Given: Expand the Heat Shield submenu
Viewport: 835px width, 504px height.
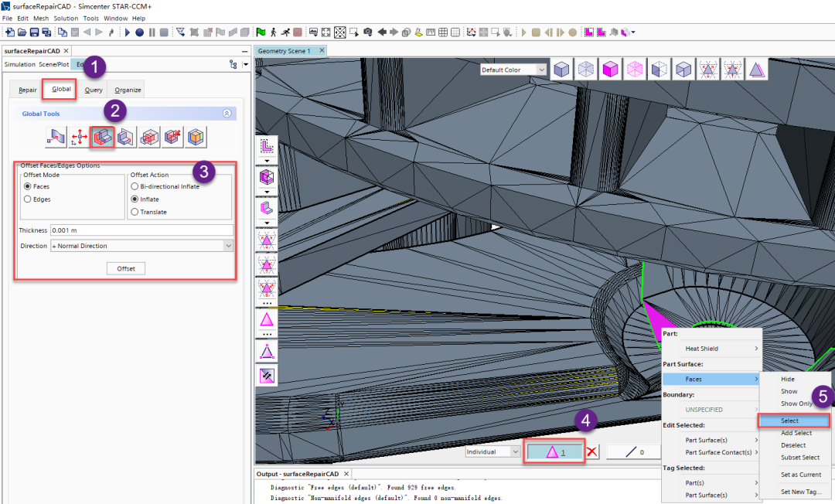Looking at the screenshot, I should tap(712, 349).
